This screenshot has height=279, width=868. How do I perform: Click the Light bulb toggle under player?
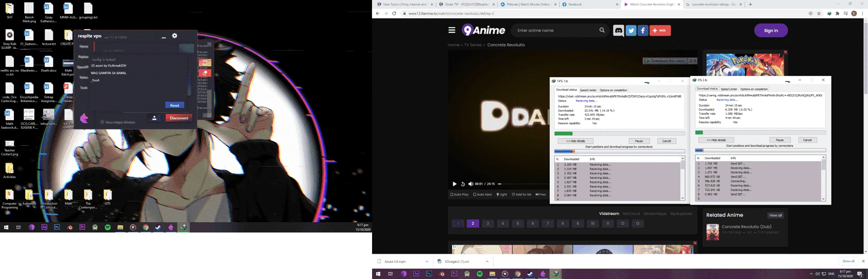pos(502,195)
